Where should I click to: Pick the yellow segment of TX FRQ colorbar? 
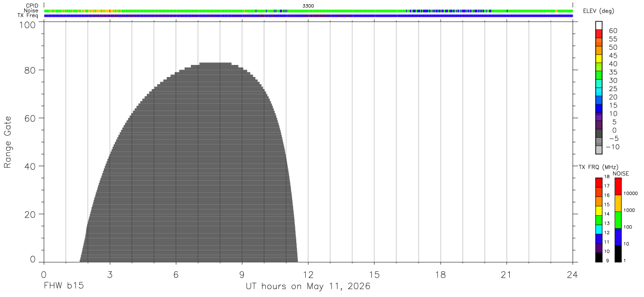(x=598, y=211)
